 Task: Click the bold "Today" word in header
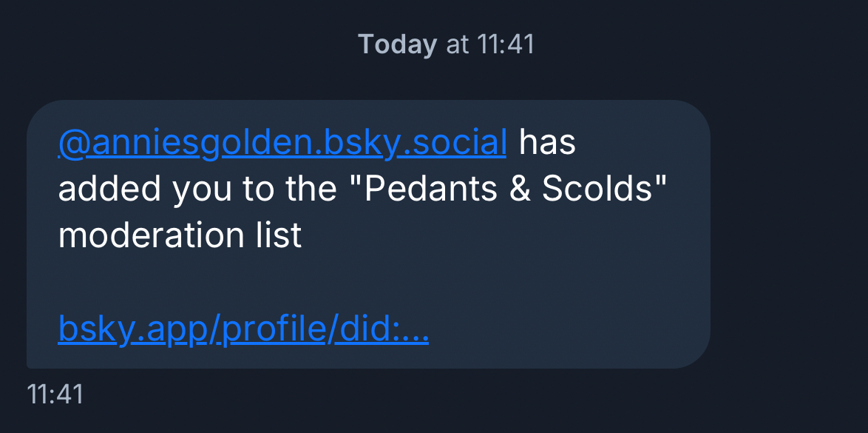pyautogui.click(x=397, y=44)
